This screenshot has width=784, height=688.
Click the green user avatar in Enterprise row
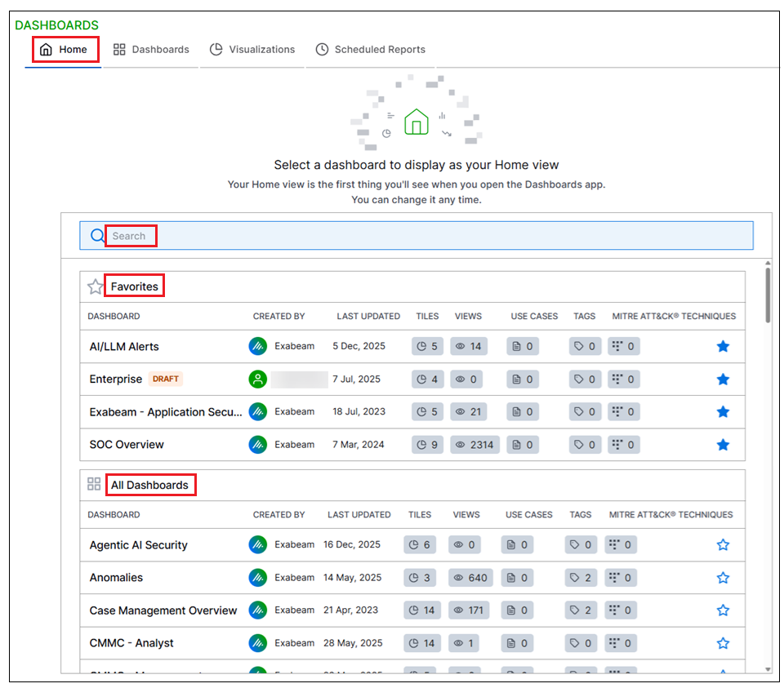258,380
